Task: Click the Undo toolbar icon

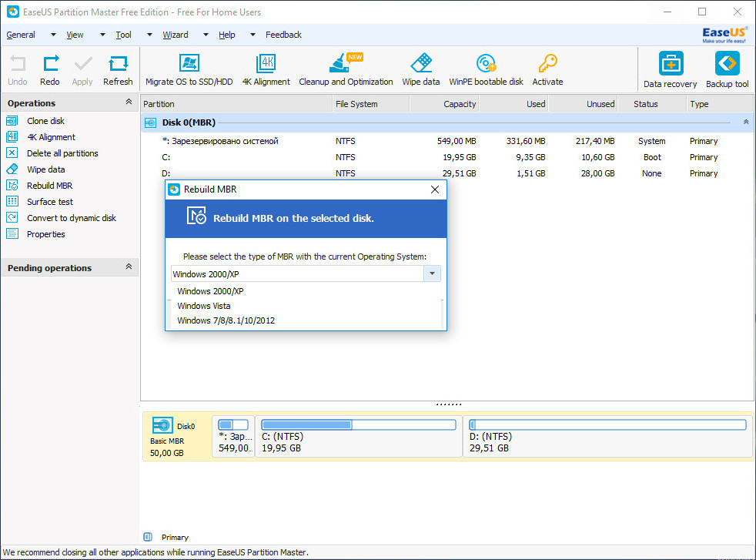Action: point(18,64)
